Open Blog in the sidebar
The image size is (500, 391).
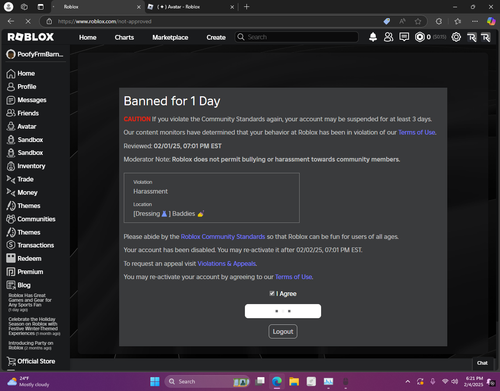(x=18, y=285)
